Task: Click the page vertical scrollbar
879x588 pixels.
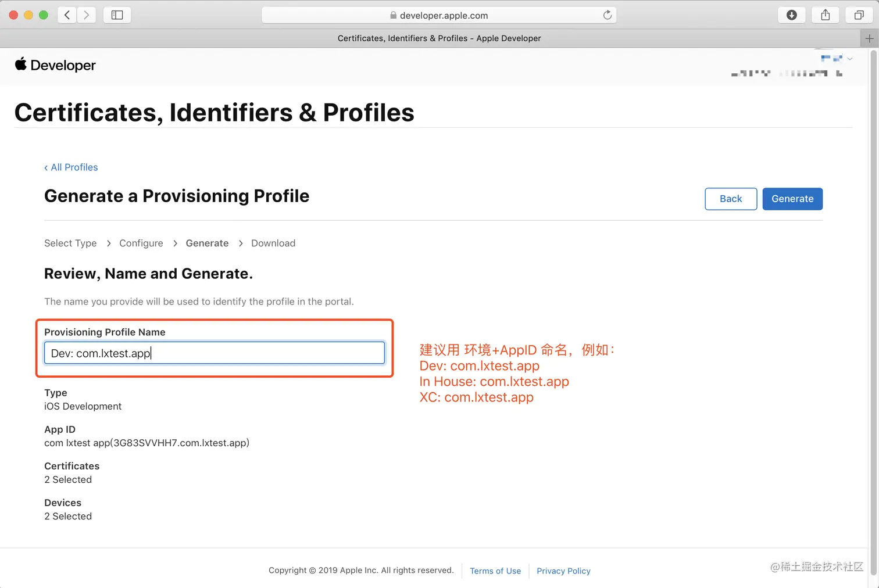Action: click(873, 313)
